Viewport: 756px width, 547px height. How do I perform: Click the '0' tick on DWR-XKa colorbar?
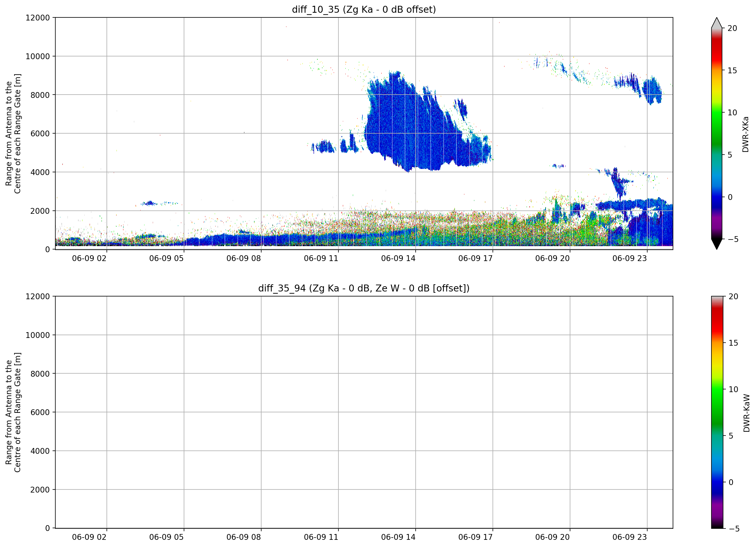pos(730,197)
